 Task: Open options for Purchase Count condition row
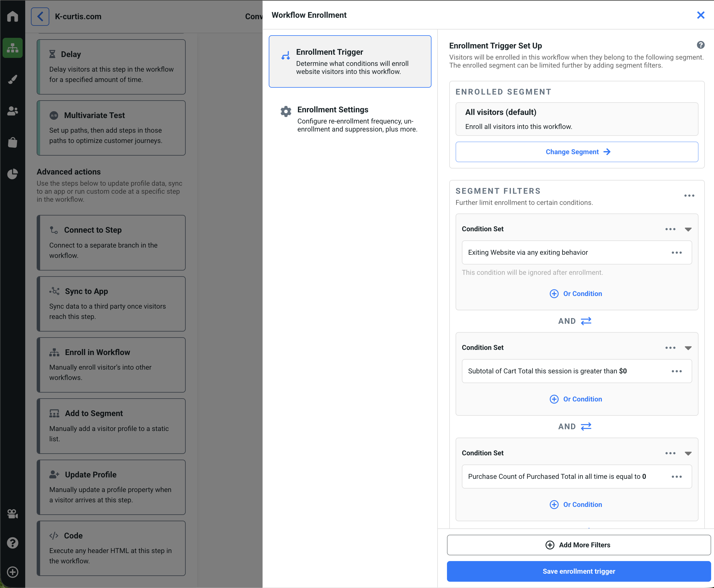pyautogui.click(x=676, y=476)
